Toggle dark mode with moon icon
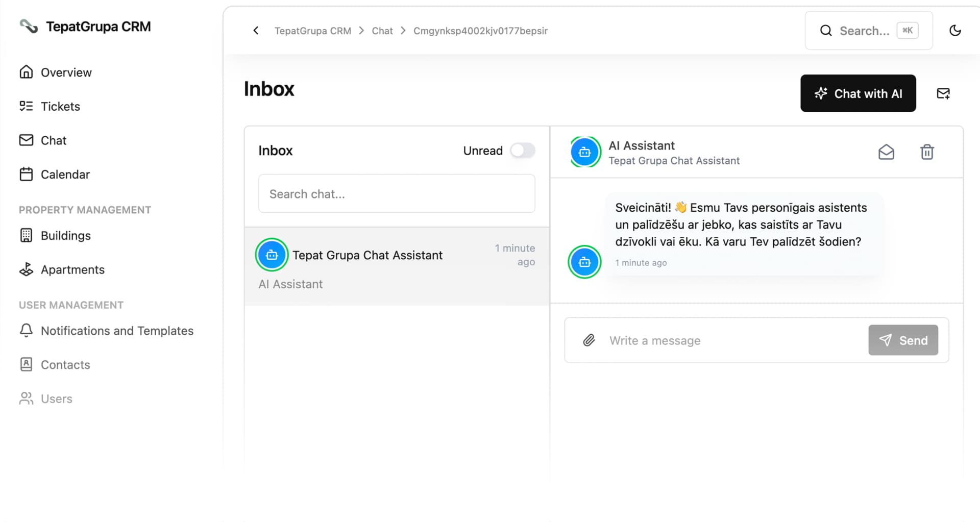The width and height of the screenshot is (980, 522). click(954, 31)
